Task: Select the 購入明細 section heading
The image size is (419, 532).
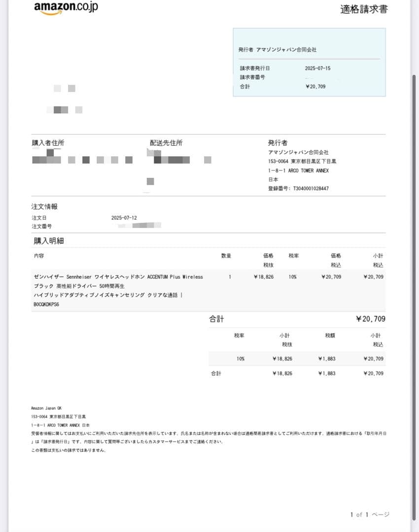Action: tap(48, 241)
